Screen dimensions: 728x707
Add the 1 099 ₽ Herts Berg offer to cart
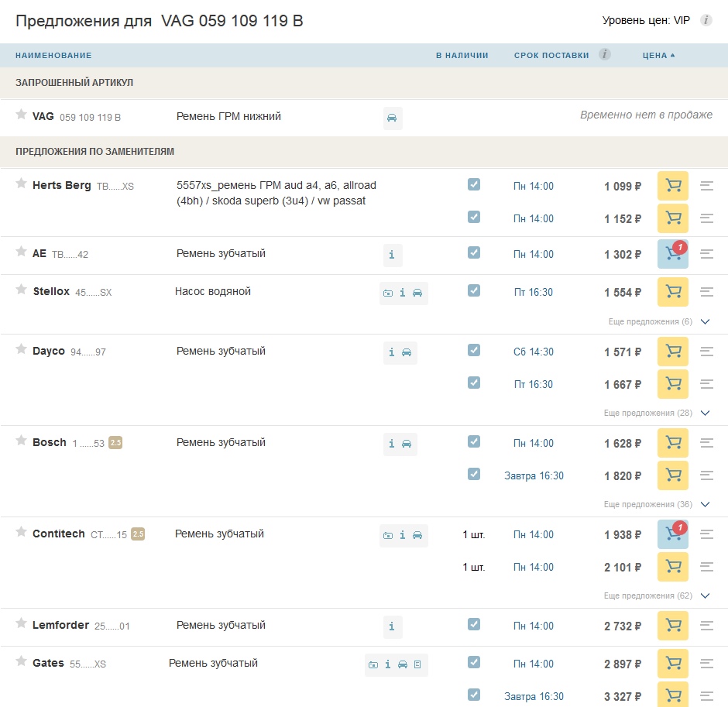pyautogui.click(x=673, y=186)
